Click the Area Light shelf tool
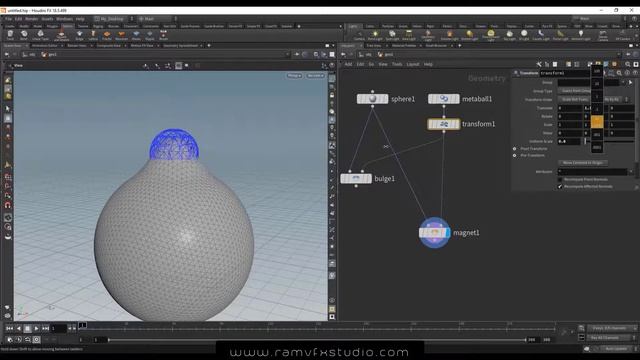This screenshot has width=640, height=360. tap(409, 36)
